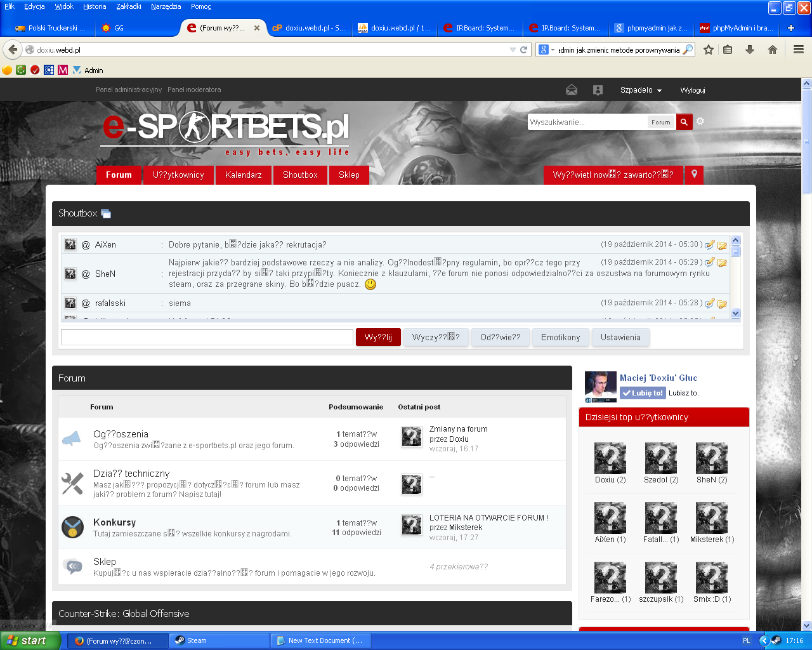Open the Firefox downloads arrow icon

pyautogui.click(x=750, y=50)
